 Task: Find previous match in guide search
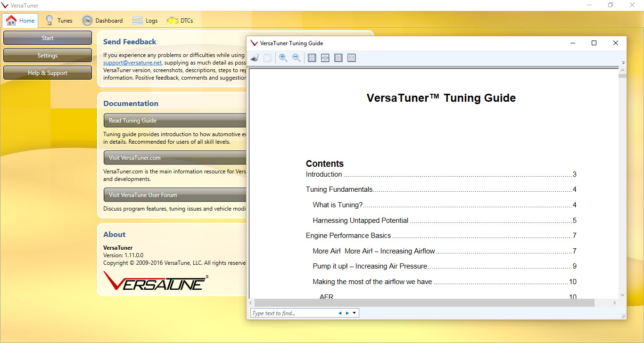pyautogui.click(x=340, y=313)
